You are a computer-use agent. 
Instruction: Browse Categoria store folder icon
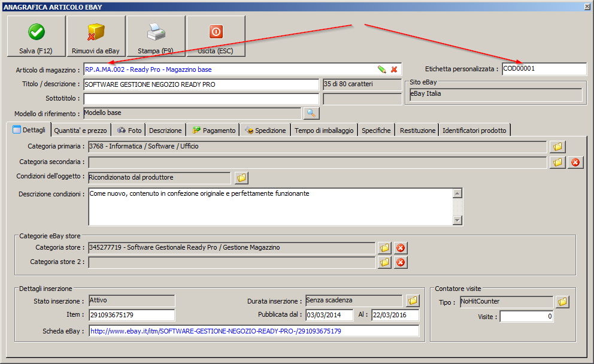[x=384, y=248]
